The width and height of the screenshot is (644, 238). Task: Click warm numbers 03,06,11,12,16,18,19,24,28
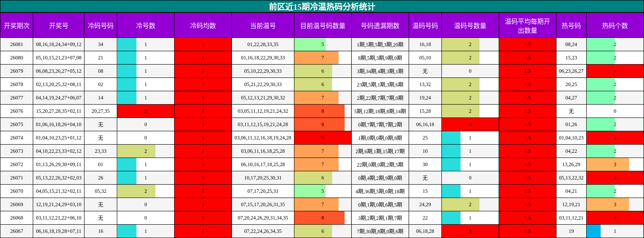(263, 138)
